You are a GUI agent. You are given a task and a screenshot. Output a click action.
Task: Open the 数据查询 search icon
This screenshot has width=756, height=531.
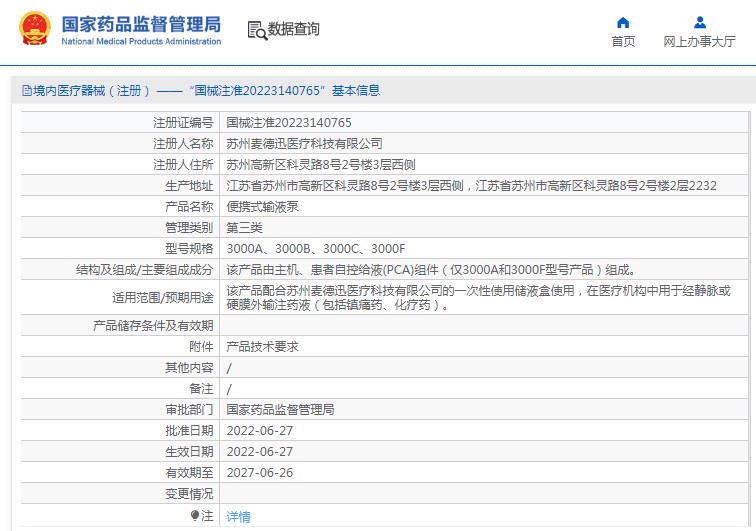pyautogui.click(x=257, y=30)
